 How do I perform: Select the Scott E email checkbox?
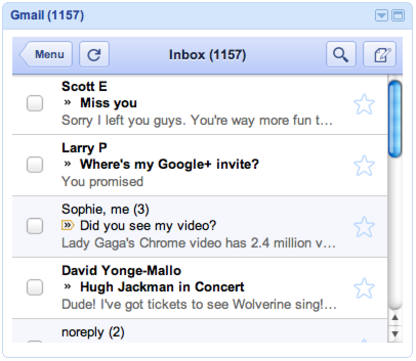[35, 103]
